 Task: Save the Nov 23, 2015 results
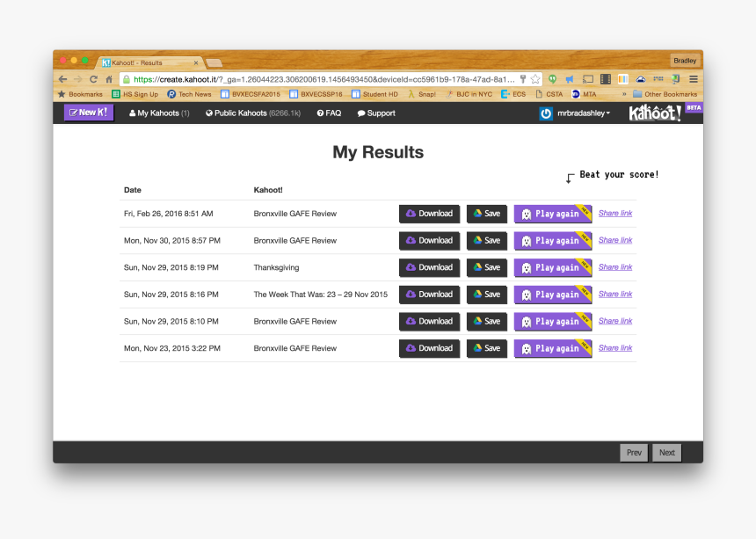pos(486,348)
